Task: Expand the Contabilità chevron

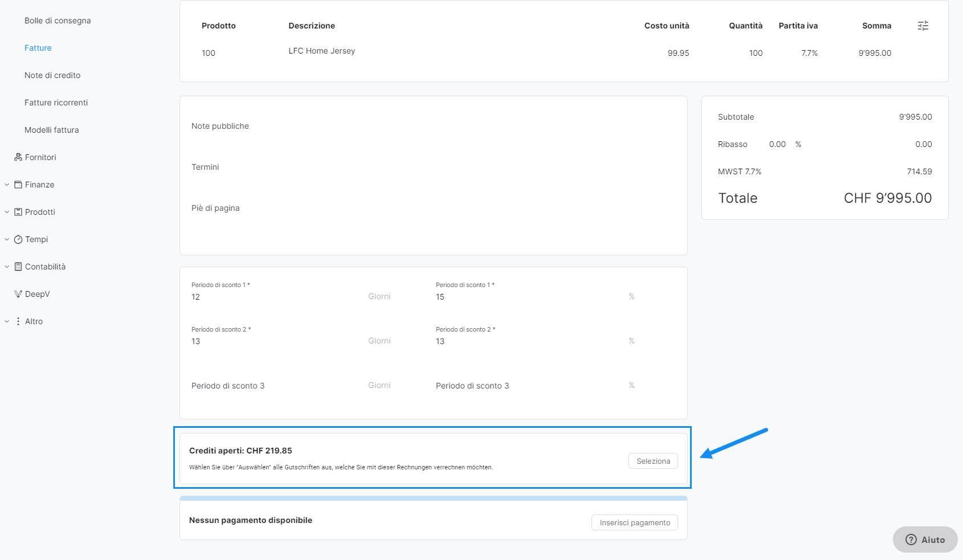Action: (7, 267)
